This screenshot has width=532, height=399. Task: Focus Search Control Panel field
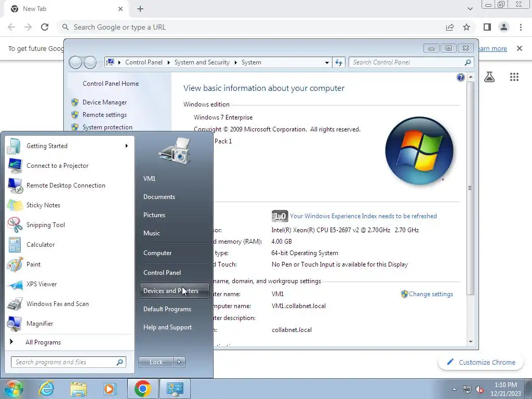point(411,62)
